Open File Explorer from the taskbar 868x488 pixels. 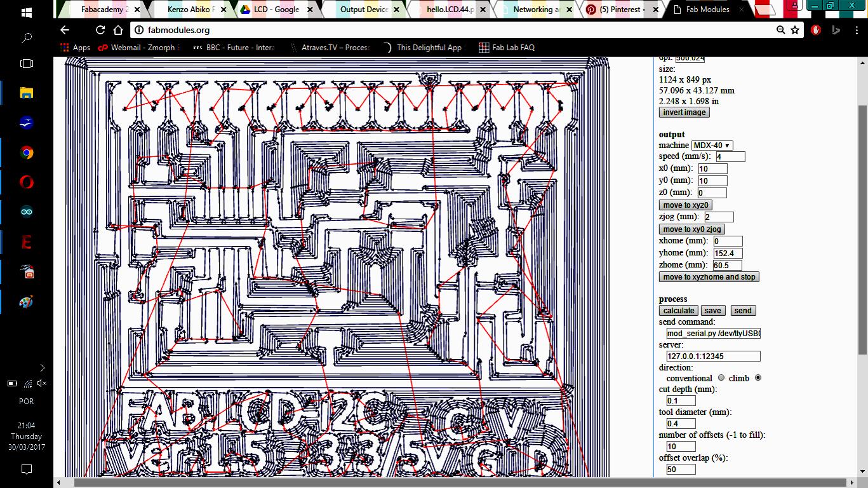[27, 93]
